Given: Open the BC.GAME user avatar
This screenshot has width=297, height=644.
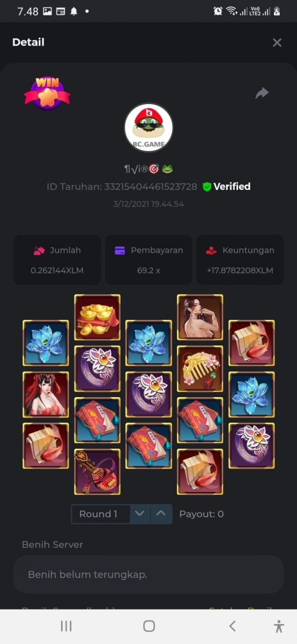Looking at the screenshot, I should [148, 128].
